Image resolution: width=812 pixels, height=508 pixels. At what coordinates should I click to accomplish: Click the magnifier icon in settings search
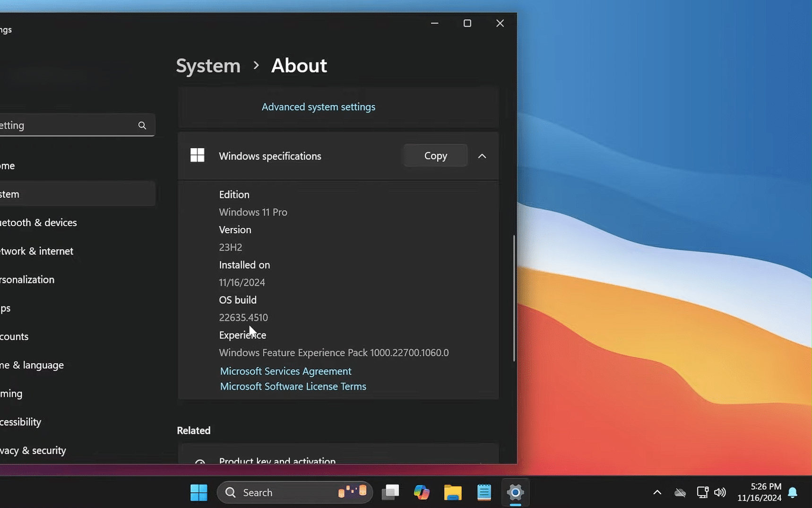pos(142,125)
